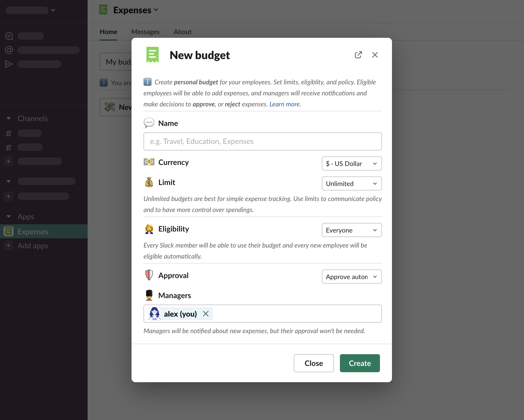
Task: Open the Currency US Dollar dropdown
Action: click(x=351, y=163)
